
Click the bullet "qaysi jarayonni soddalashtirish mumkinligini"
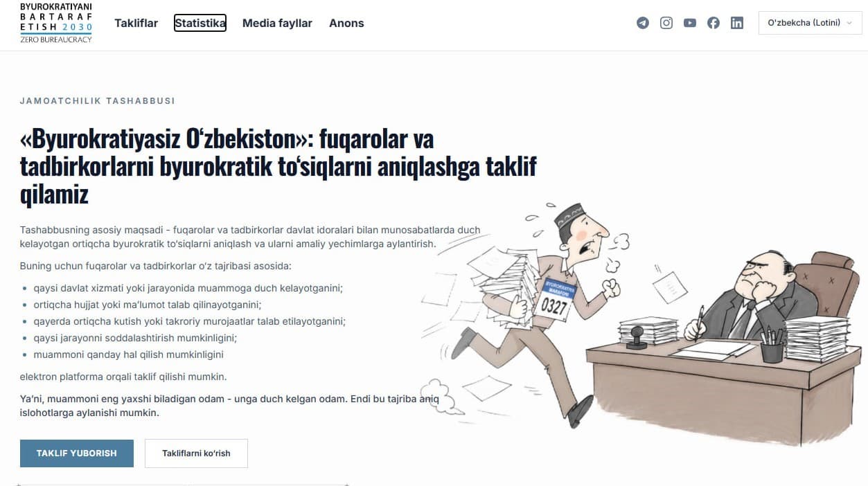pos(135,338)
